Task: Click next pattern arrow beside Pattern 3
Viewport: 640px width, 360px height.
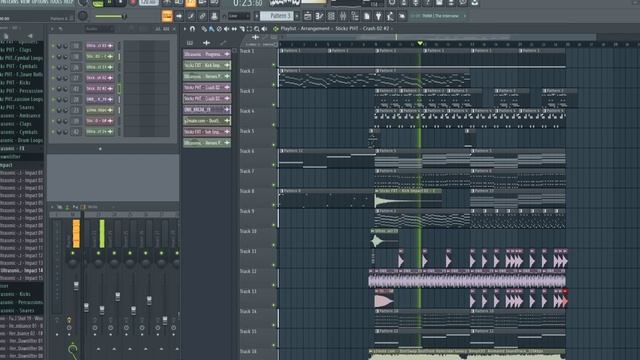Action: (x=297, y=16)
